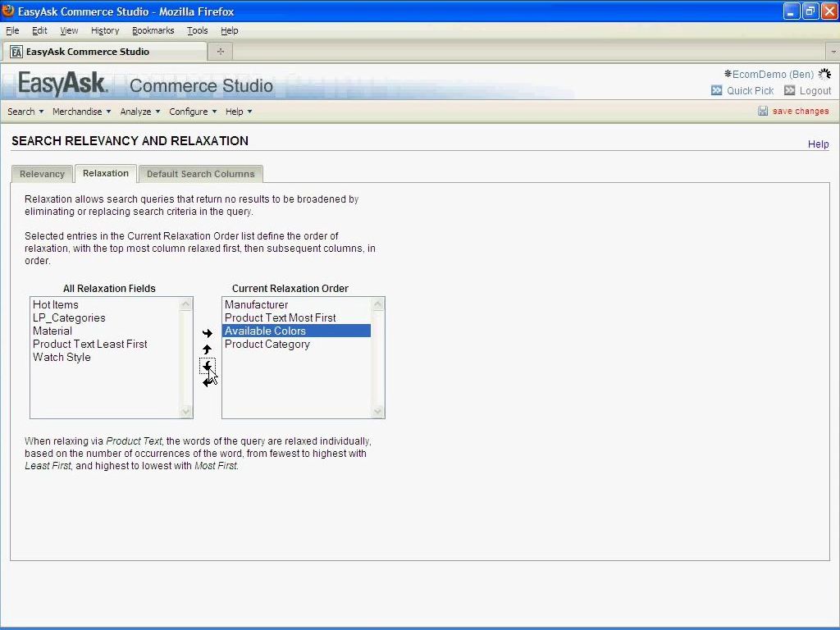Image resolution: width=840 pixels, height=630 pixels.
Task: Click the Quick Pick link
Action: pyautogui.click(x=750, y=90)
